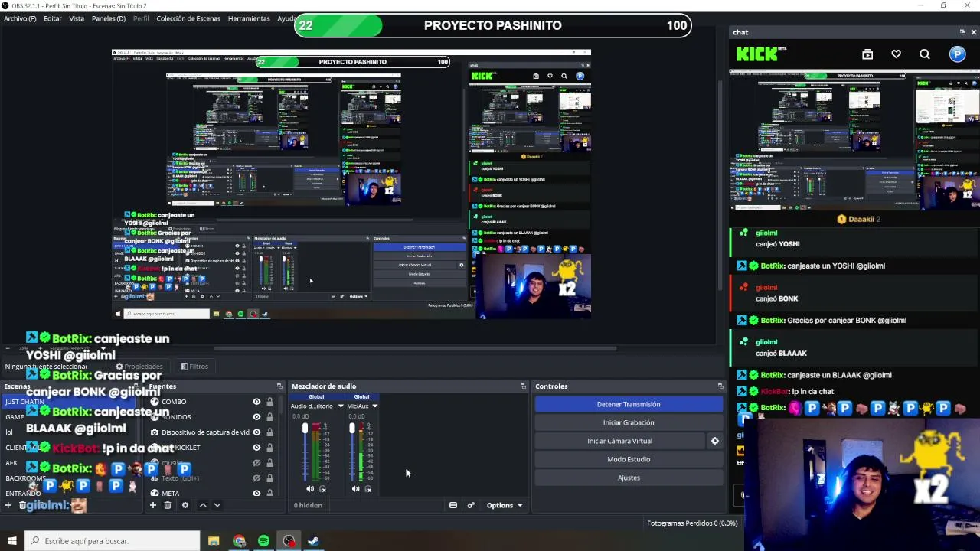Enable Modo Estudio
The height and width of the screenshot is (551, 980).
tap(629, 459)
